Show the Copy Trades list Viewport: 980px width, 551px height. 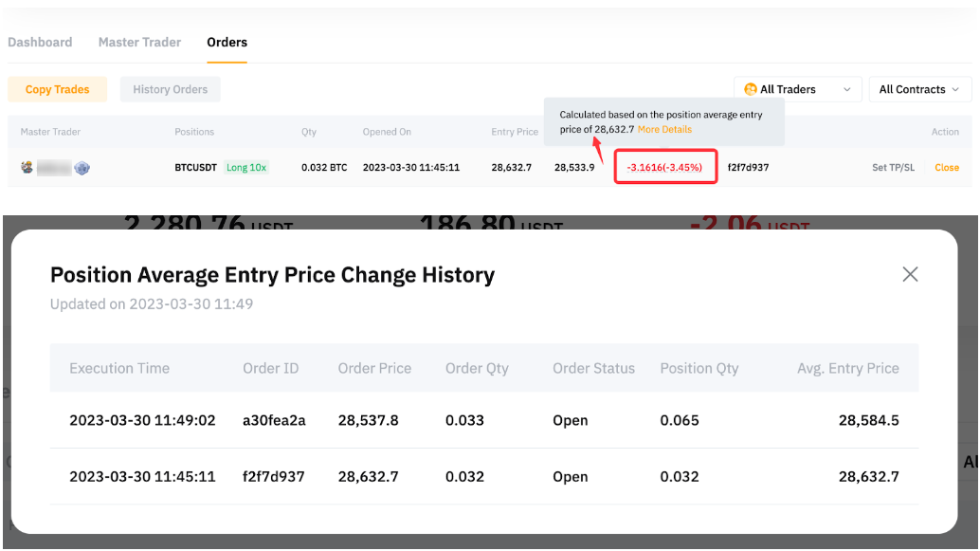57,89
